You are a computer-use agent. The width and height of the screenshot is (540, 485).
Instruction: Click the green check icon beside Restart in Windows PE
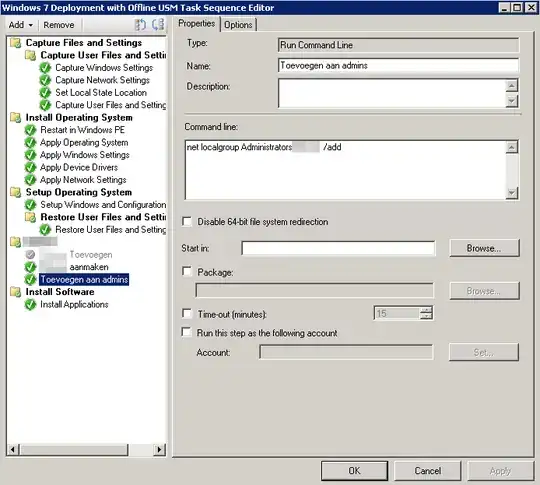point(30,130)
